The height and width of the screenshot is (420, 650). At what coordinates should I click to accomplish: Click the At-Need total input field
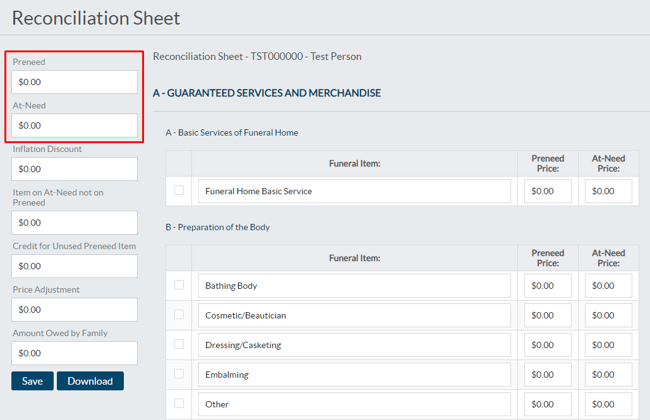tap(75, 125)
